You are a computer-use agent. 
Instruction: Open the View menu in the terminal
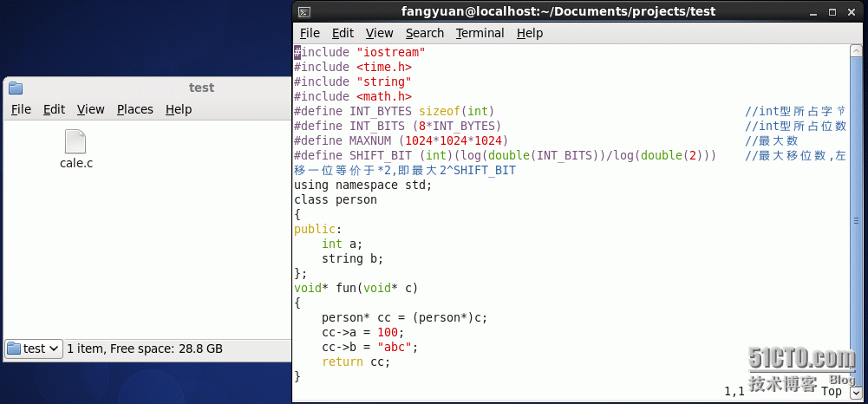379,33
